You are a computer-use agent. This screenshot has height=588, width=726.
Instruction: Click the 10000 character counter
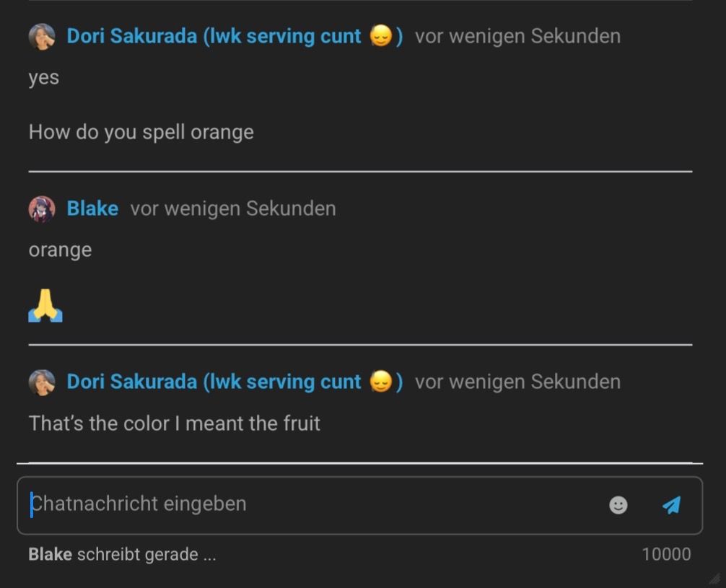[666, 555]
